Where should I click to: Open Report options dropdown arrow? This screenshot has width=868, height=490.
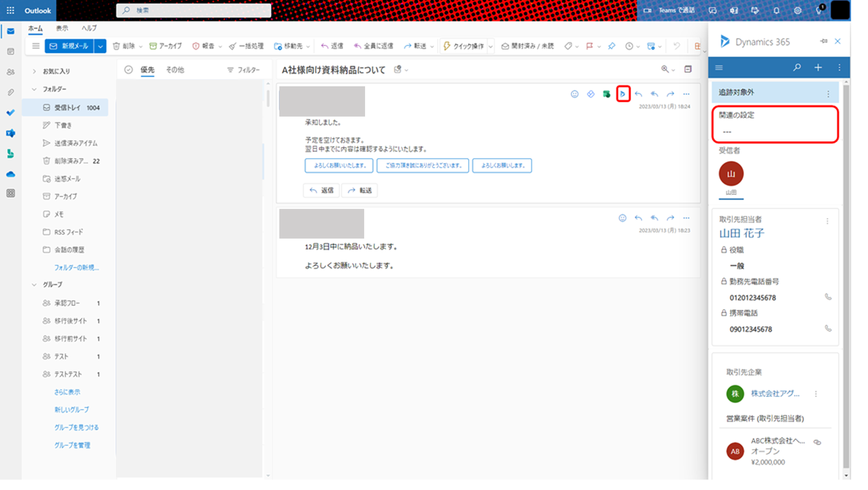220,47
